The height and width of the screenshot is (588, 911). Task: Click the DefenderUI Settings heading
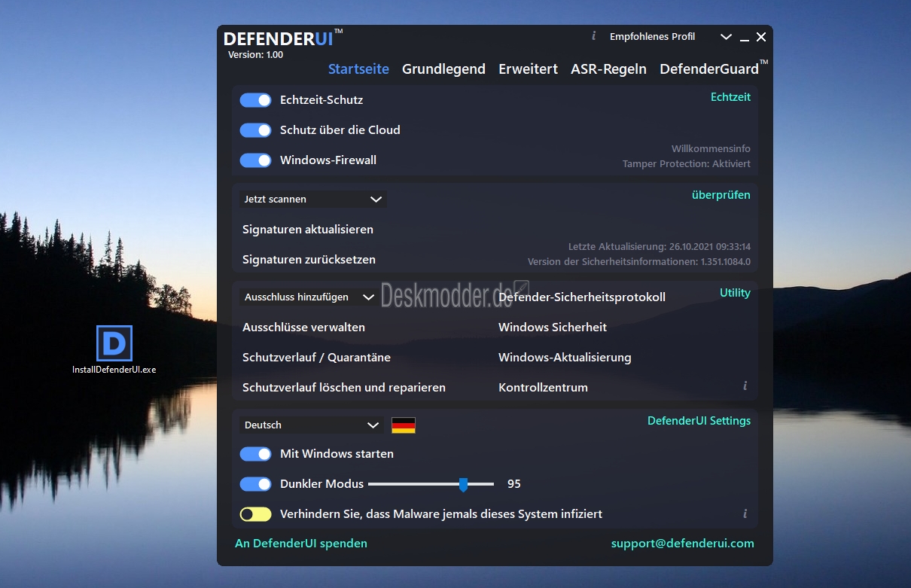(x=699, y=421)
